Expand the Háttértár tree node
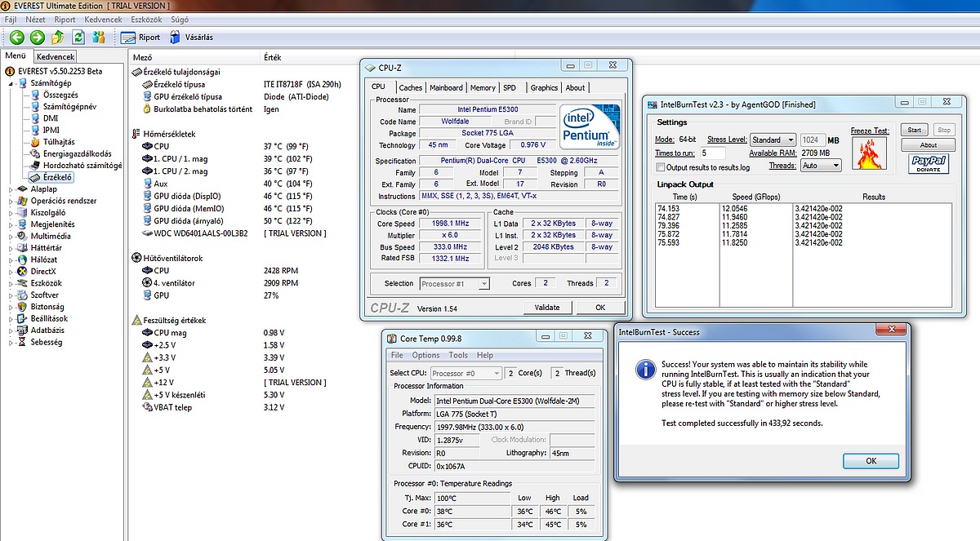Viewport: 980px width, 541px height. (x=11, y=248)
